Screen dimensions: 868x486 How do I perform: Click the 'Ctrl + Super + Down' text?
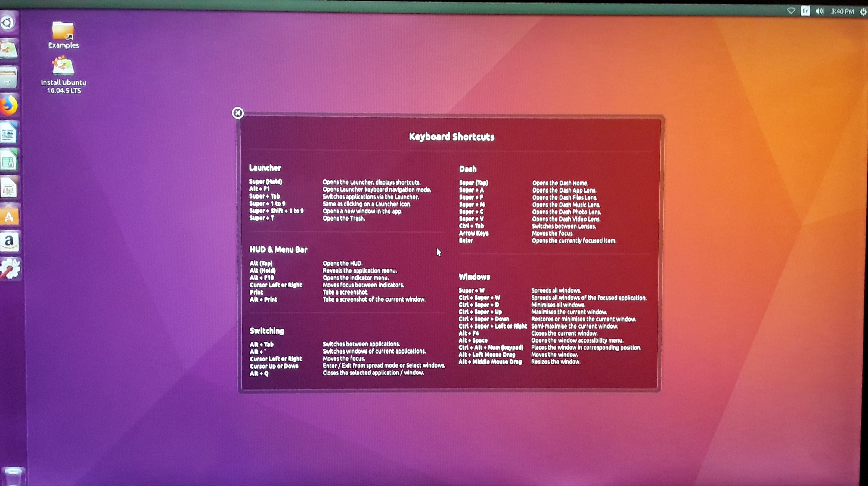coord(484,319)
